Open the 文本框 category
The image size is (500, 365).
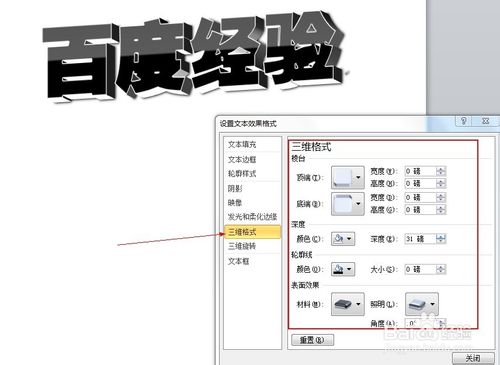[238, 261]
